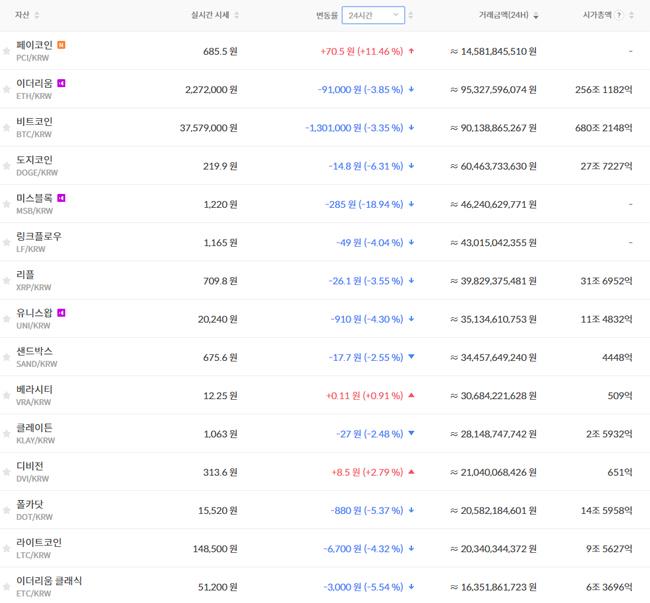
Task: Click the star icon for 샌드박스
Action: coord(7,357)
